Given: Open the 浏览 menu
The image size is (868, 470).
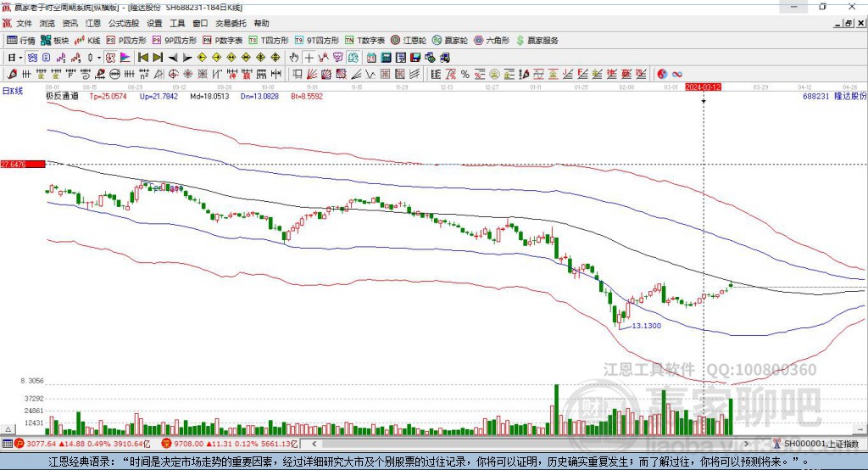Looking at the screenshot, I should (47, 23).
